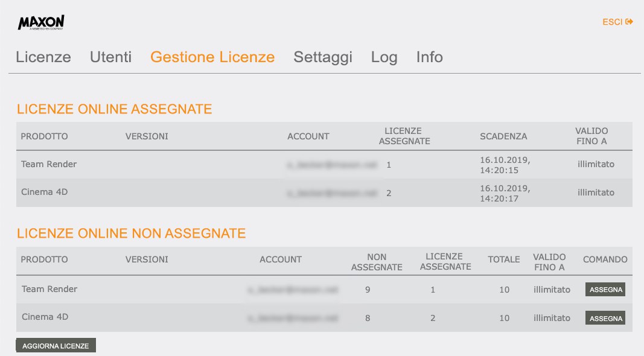Select the assigned Team Render row
Image resolution: width=644 pixels, height=356 pixels.
tap(324, 165)
